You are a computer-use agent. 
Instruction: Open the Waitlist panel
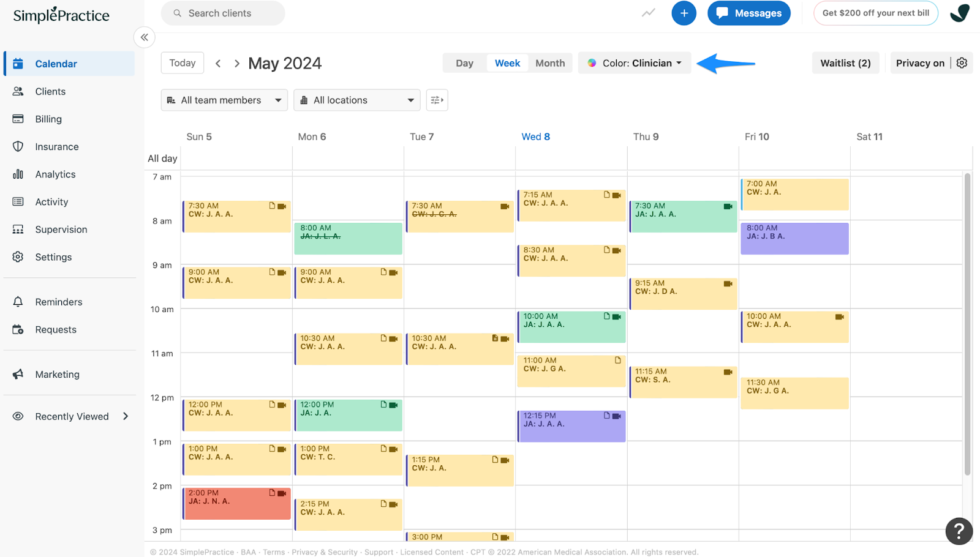pos(845,62)
